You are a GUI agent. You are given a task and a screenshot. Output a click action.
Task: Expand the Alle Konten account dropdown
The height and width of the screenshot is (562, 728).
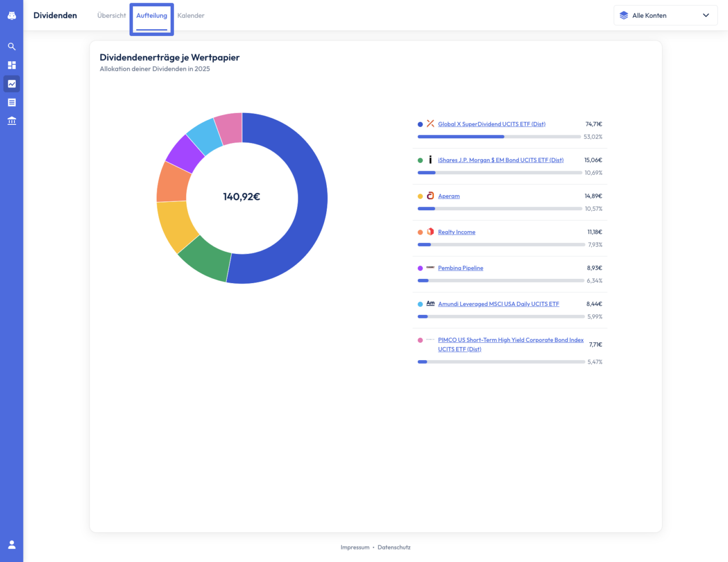click(666, 16)
